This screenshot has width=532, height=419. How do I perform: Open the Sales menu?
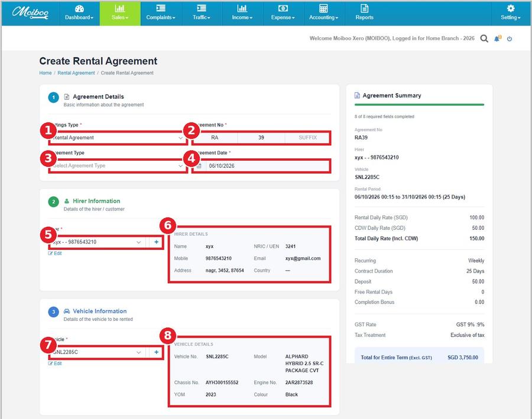point(120,13)
